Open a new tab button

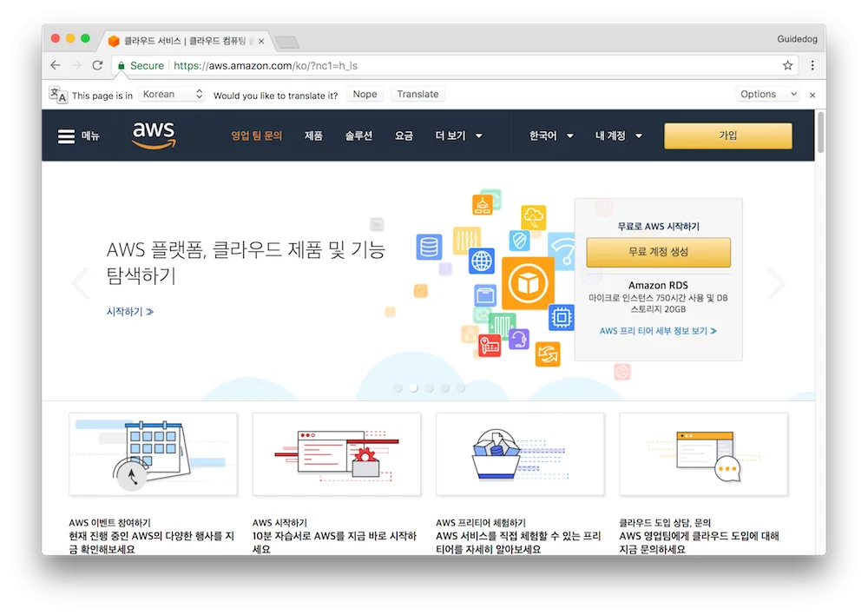(286, 42)
